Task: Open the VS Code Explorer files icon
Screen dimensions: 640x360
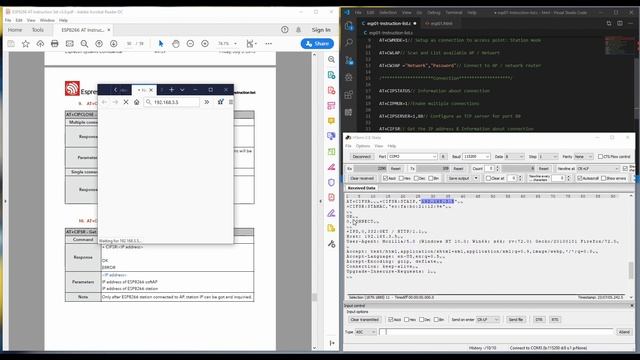Action: tap(349, 26)
